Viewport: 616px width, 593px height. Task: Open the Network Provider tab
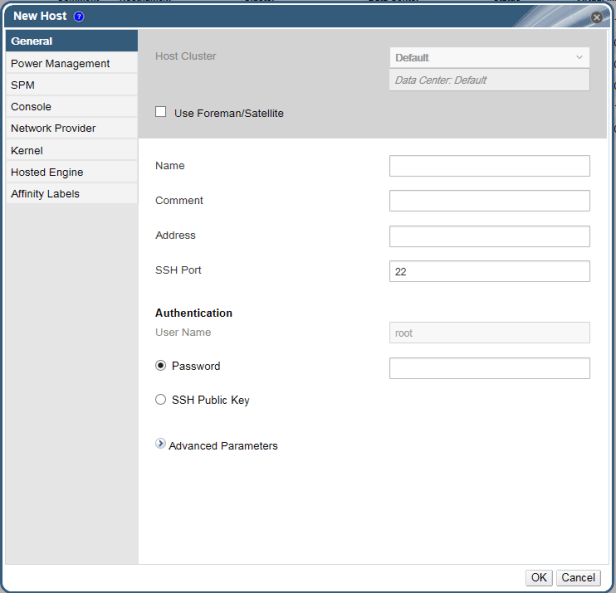click(71, 129)
